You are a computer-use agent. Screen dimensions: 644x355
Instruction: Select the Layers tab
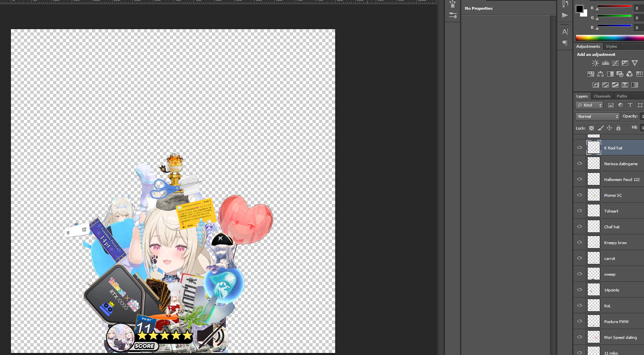(582, 96)
